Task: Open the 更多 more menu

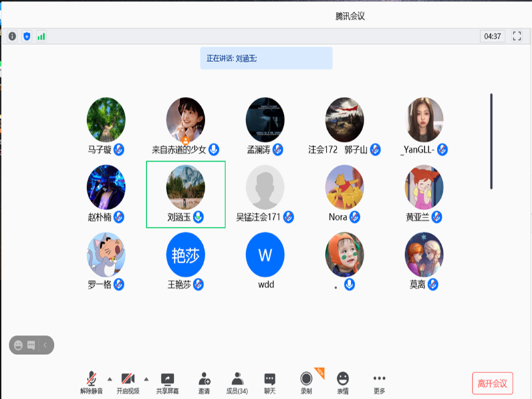Action: coord(379,382)
